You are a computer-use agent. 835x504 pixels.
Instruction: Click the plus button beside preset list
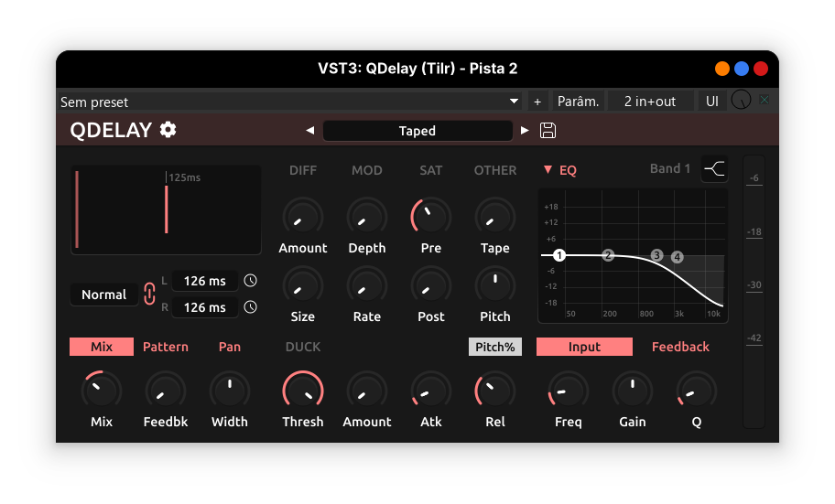tap(537, 102)
